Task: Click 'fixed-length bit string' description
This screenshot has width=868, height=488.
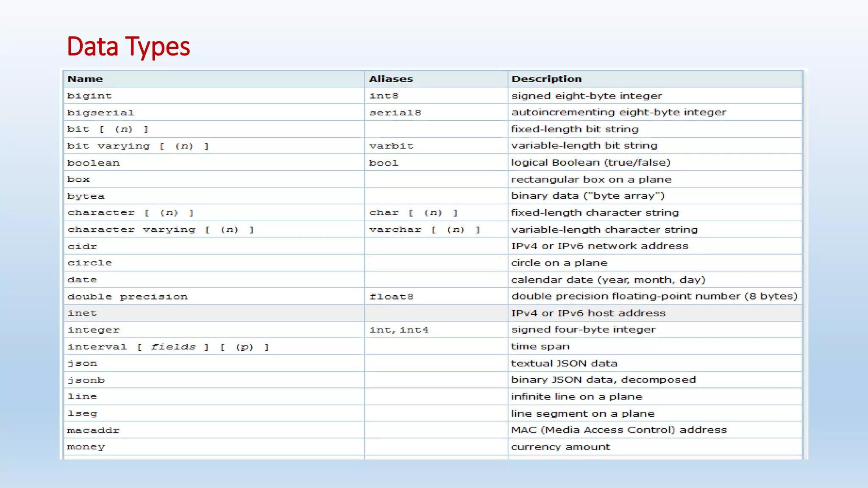Action: [x=575, y=129]
